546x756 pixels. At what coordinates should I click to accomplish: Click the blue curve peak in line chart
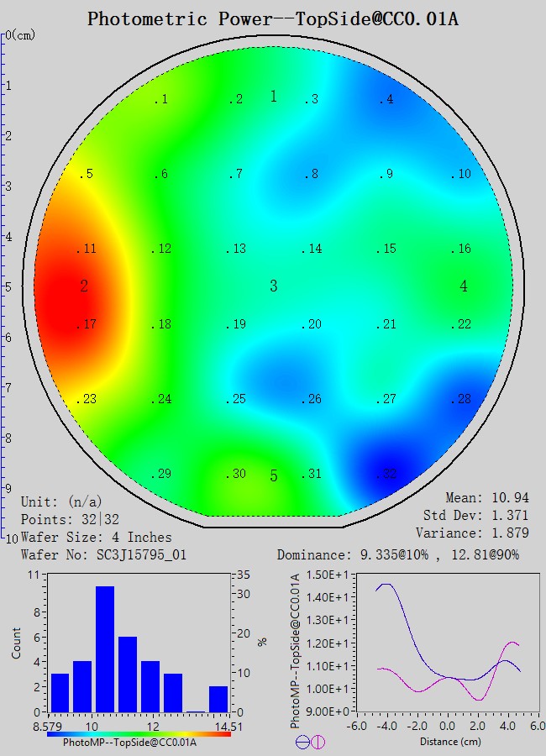coord(385,585)
